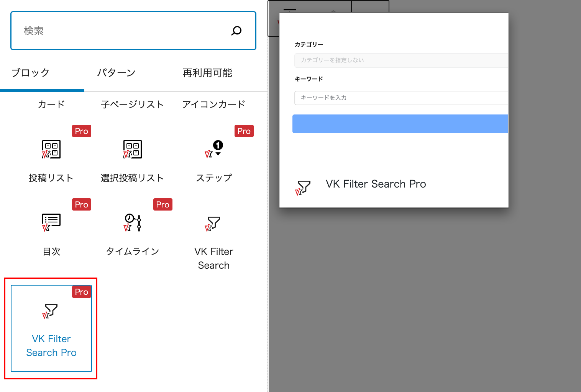Click the ステップ label
The width and height of the screenshot is (581, 392).
[x=214, y=178]
